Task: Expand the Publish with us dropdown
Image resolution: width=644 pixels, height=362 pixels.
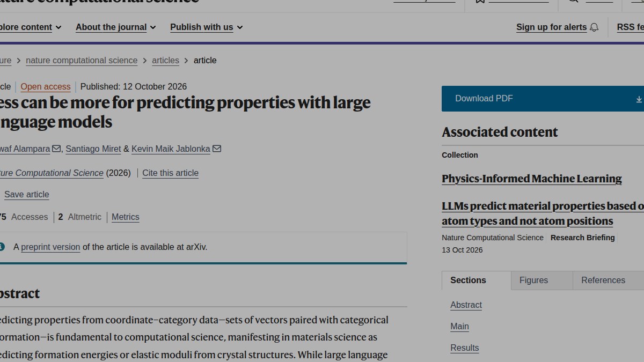Action: [206, 27]
